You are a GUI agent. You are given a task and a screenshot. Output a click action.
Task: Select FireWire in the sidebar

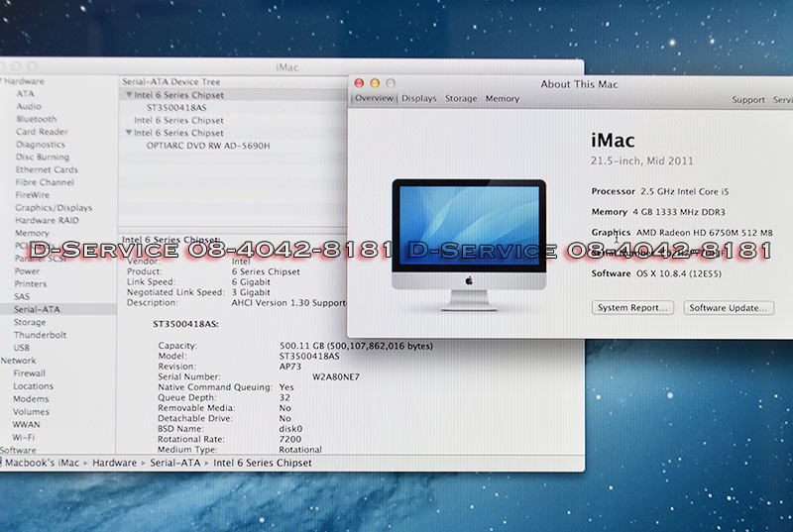[x=33, y=194]
